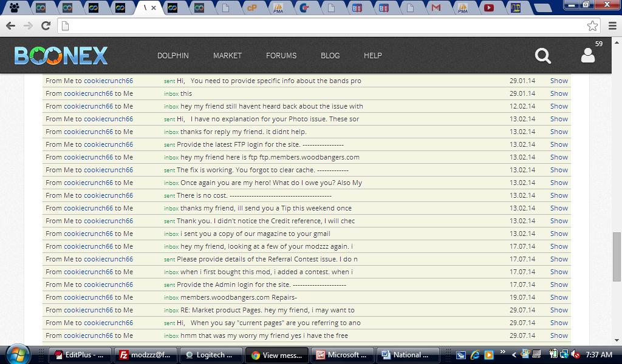
Task: Open cookiecrunch66 profile link in 'this' message row
Action: pyautogui.click(x=88, y=93)
